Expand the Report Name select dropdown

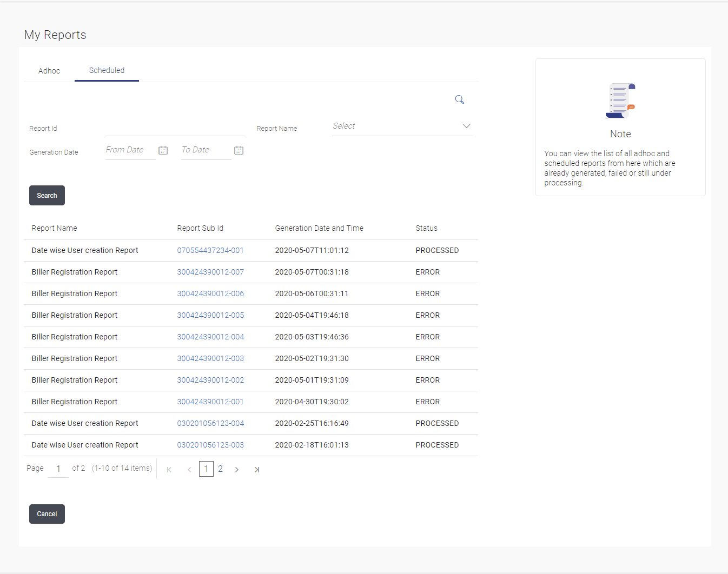click(402, 126)
